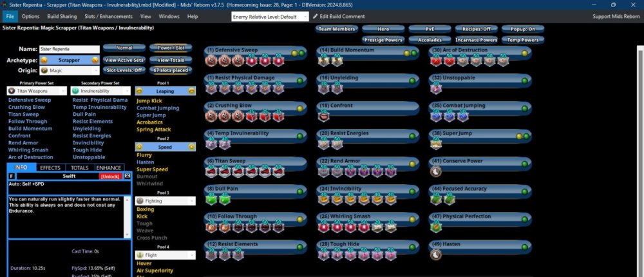Click first Super Jump enhancement slot
The height and width of the screenshot is (277, 644).
436,144
